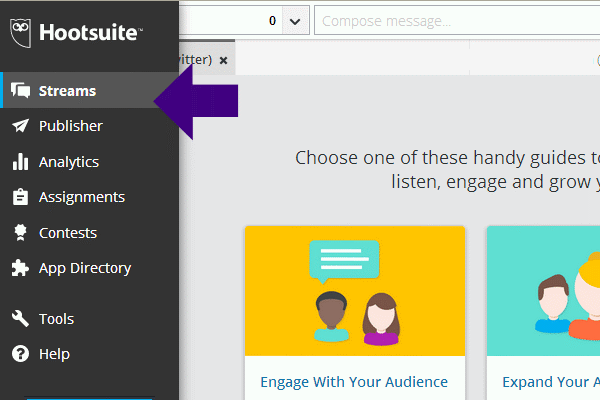Select Assignments from the sidebar
Screen dimensions: 600x400
tap(82, 197)
